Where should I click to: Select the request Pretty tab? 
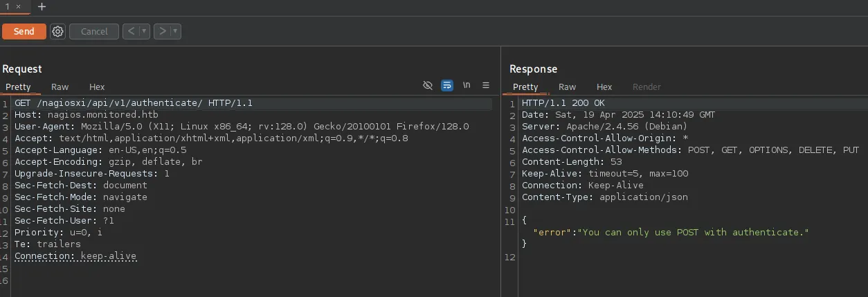(x=19, y=87)
